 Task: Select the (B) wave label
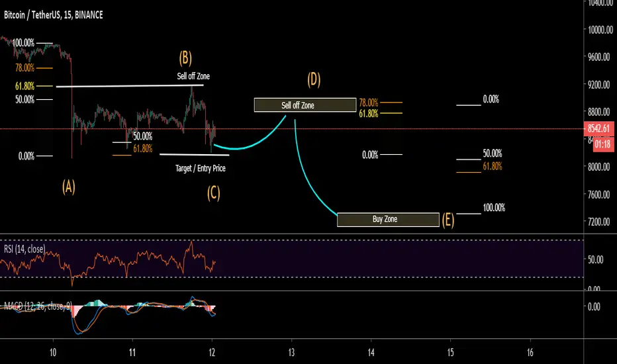[x=185, y=58]
